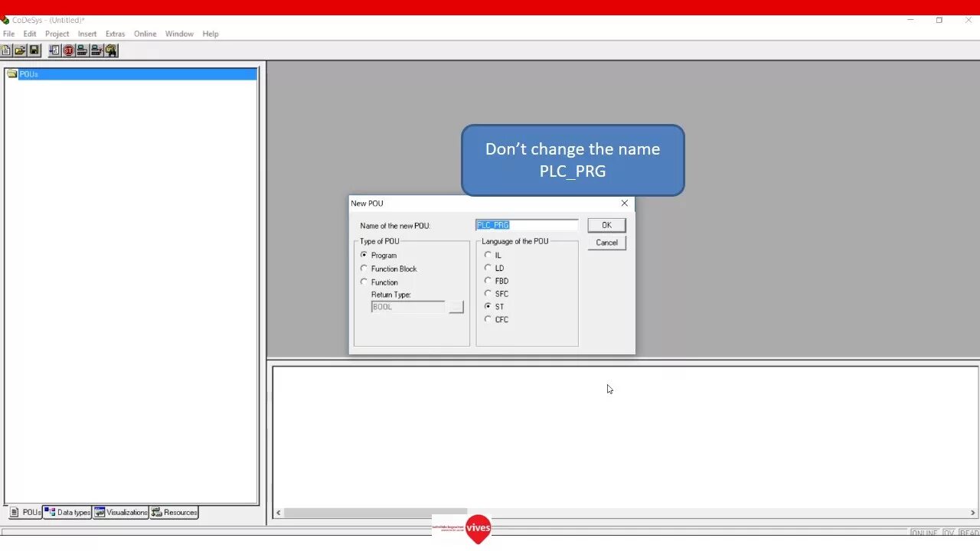Open the Edit menu
Image resolution: width=980 pixels, height=551 pixels.
(30, 34)
